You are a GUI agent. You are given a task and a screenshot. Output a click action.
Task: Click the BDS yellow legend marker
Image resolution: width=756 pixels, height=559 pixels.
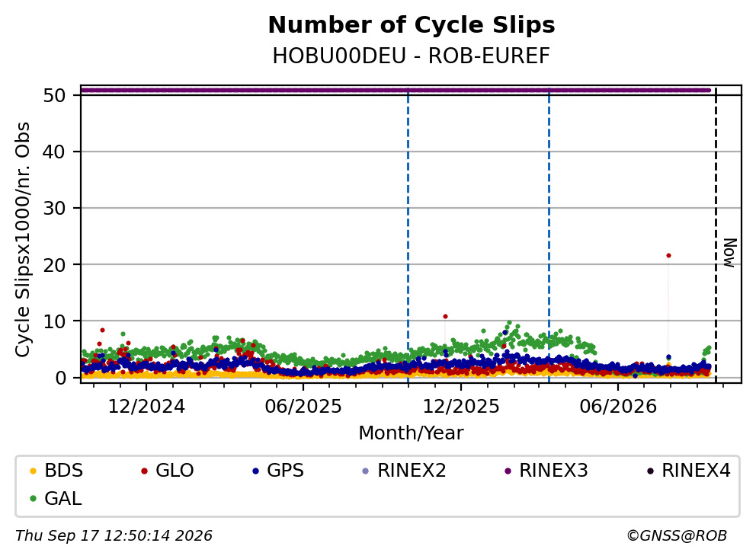coord(33,471)
